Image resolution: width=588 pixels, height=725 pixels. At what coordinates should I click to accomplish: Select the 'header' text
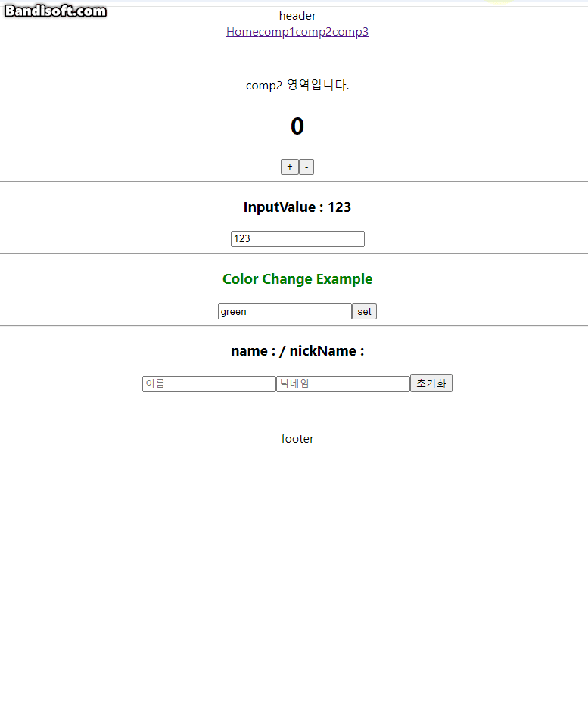pyautogui.click(x=297, y=16)
